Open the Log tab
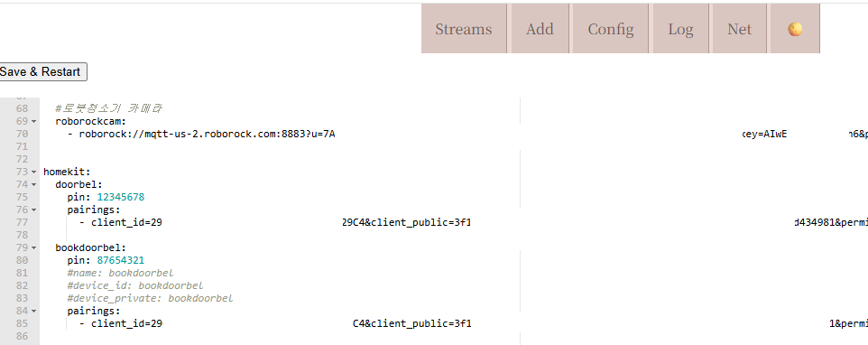 tap(680, 29)
